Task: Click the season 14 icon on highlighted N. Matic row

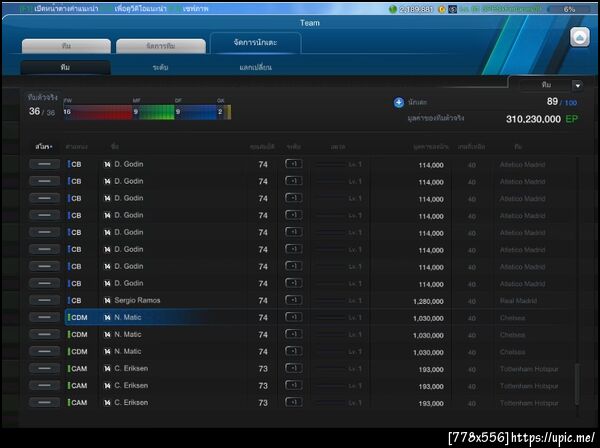Action: pos(108,318)
